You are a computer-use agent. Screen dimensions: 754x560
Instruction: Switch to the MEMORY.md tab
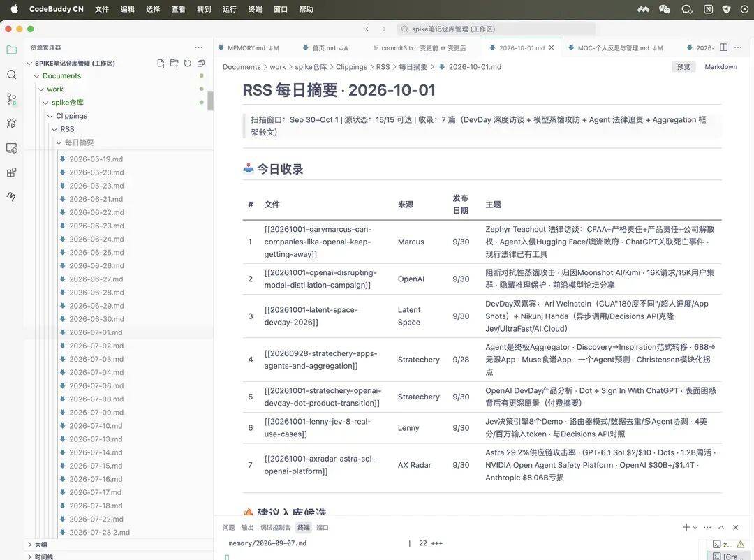248,47
